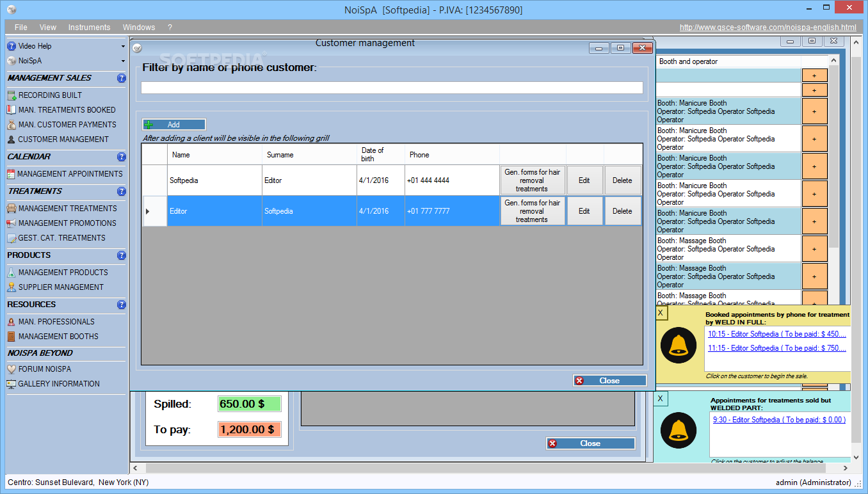Click Delete button for Softpedia Editor row
The height and width of the screenshot is (494, 868).
622,180
